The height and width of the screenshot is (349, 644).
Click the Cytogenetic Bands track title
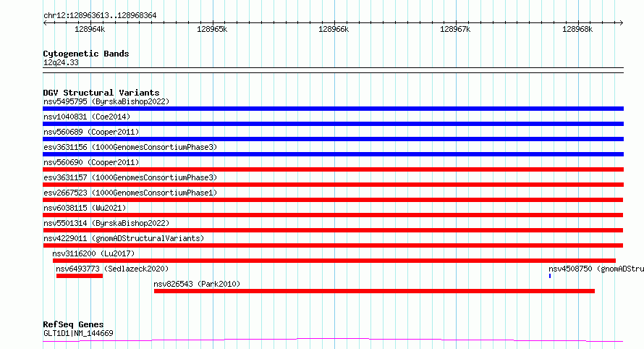(86, 54)
